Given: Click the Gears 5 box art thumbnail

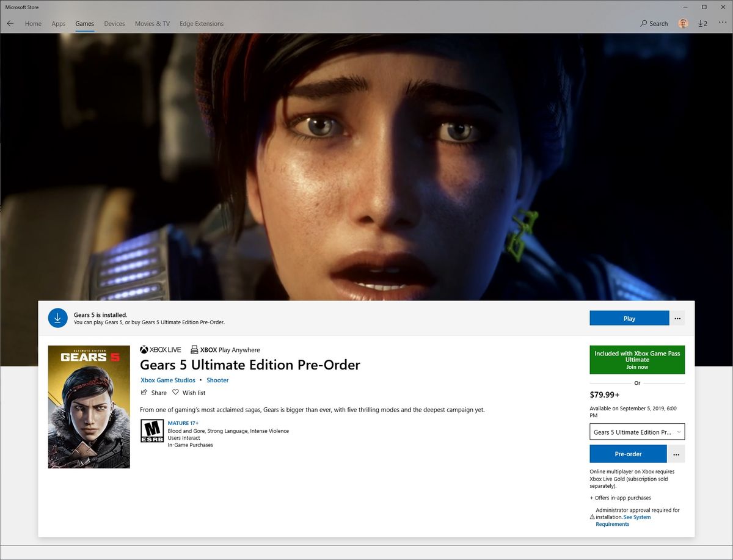Looking at the screenshot, I should click(89, 407).
